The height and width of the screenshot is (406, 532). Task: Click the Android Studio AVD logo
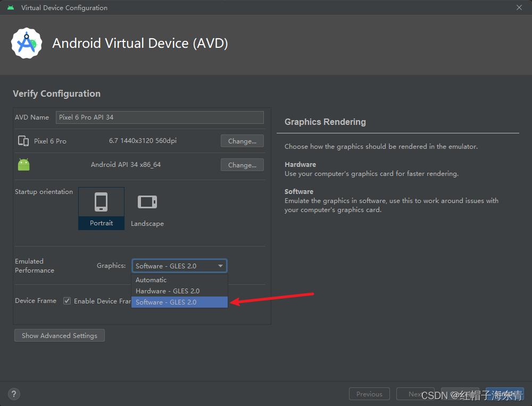coord(27,44)
